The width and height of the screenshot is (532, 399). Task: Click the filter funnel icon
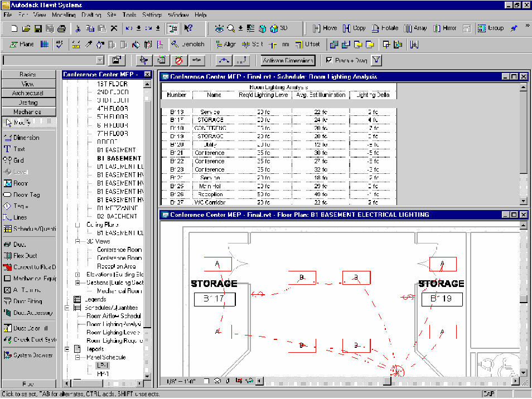pyautogui.click(x=376, y=60)
